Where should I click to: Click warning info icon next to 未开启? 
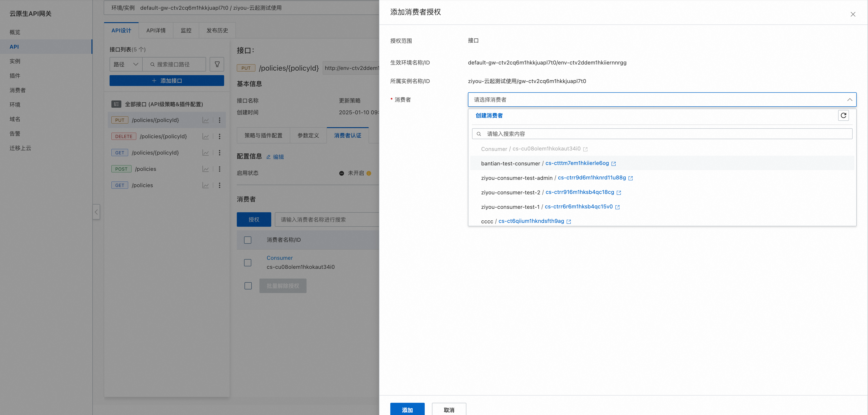click(x=369, y=173)
